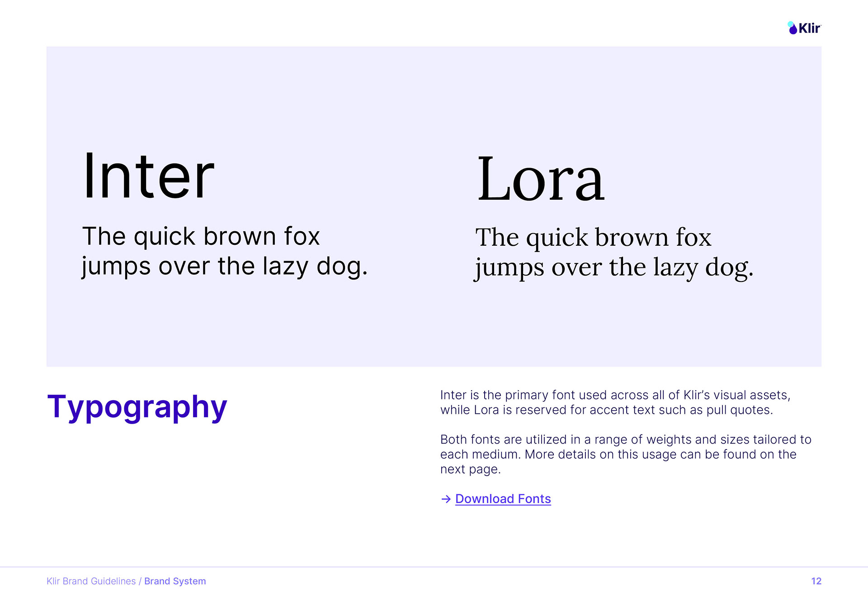Click 'jumps over the lazy dog.' in Inter
This screenshot has height=613, width=868.
[225, 267]
